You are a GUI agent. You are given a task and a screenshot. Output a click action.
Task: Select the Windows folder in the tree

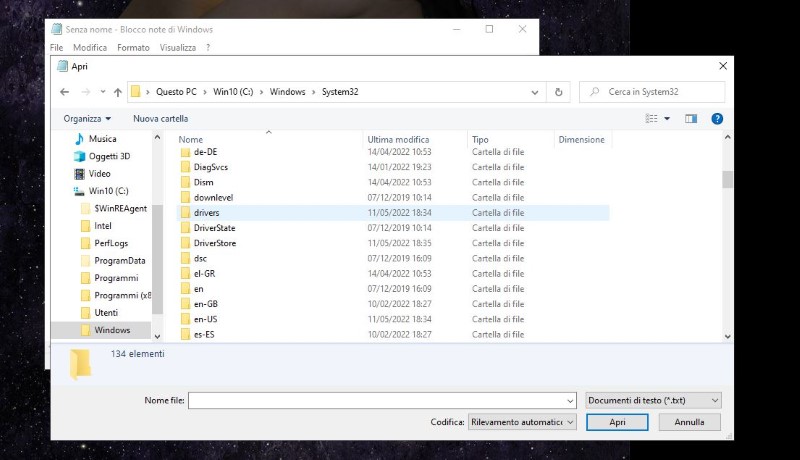tap(112, 330)
